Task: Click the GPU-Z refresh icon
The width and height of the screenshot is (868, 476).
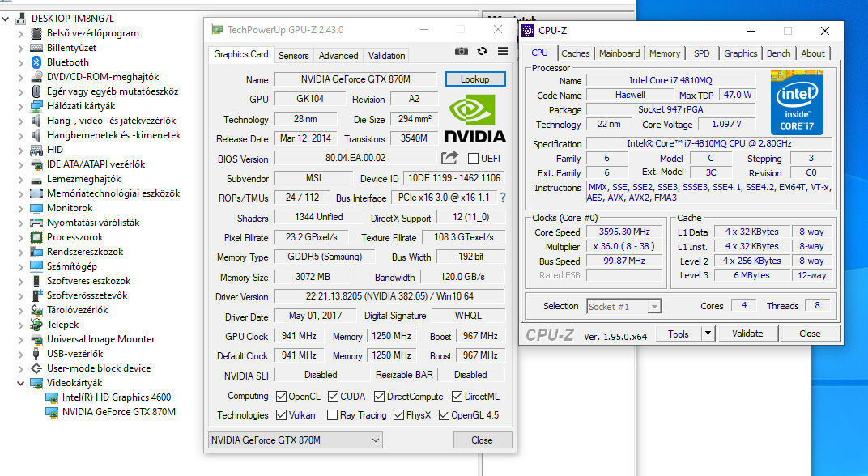Action: pyautogui.click(x=482, y=52)
